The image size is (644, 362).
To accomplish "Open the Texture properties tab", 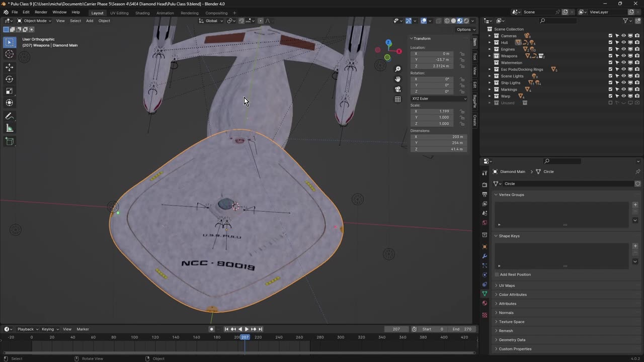I will pos(485,315).
